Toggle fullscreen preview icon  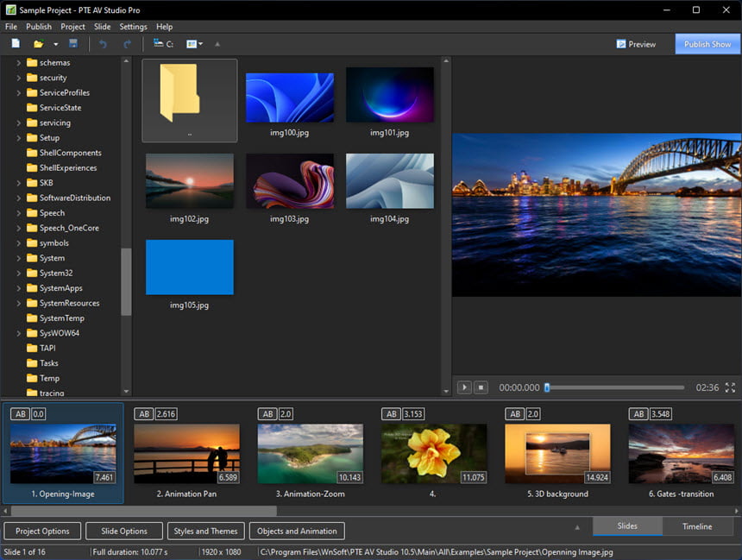730,387
